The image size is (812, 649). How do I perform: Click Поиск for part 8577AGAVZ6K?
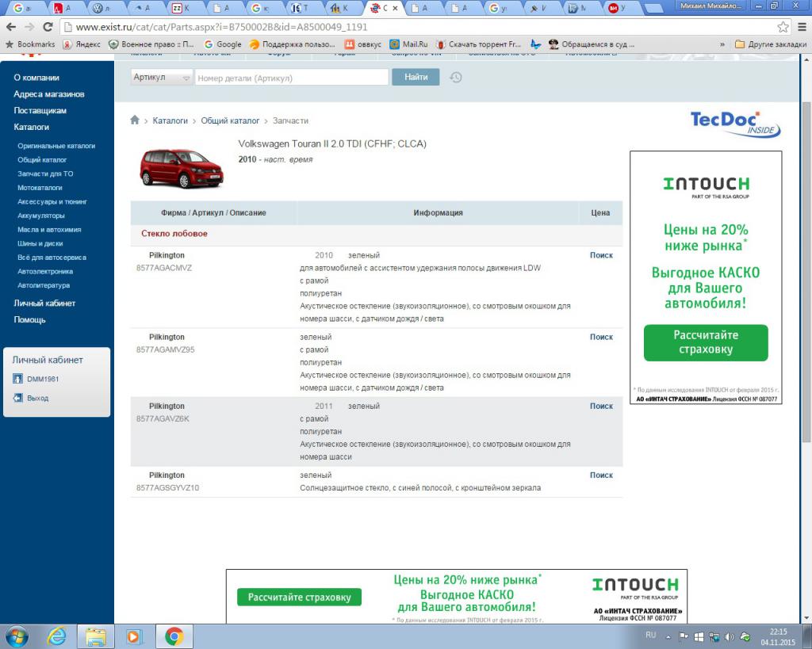point(601,407)
